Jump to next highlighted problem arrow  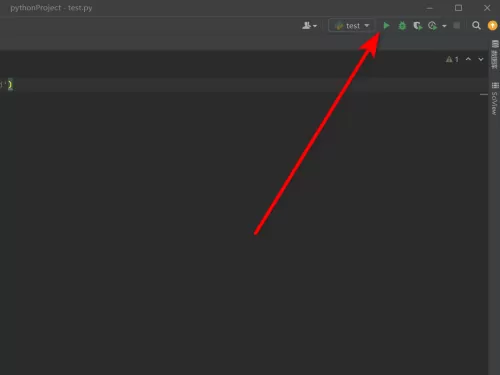(x=481, y=59)
